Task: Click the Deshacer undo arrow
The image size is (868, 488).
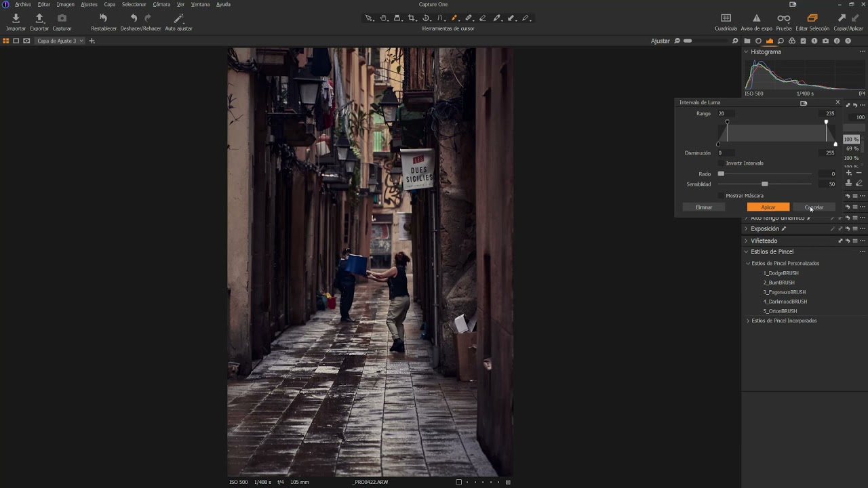Action: (x=134, y=18)
